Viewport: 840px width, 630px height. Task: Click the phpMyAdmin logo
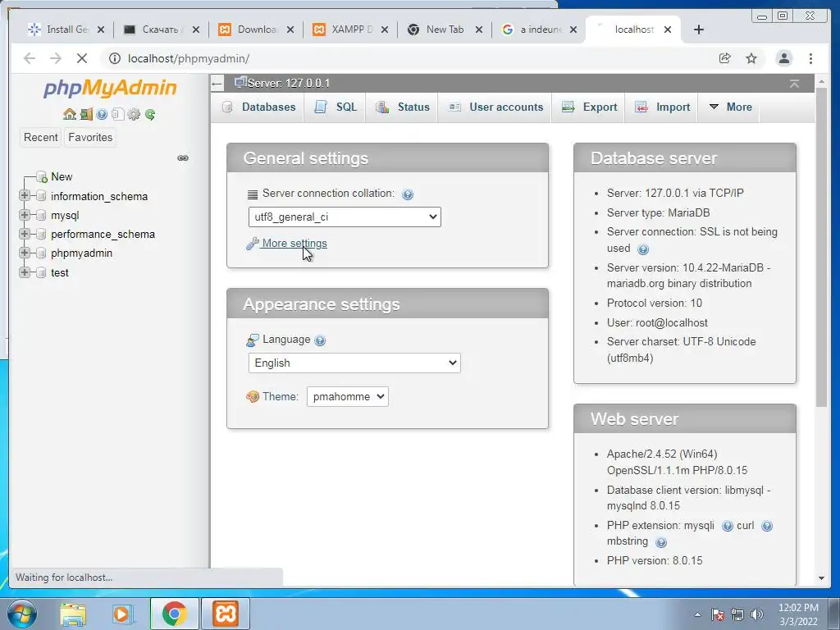tap(110, 88)
